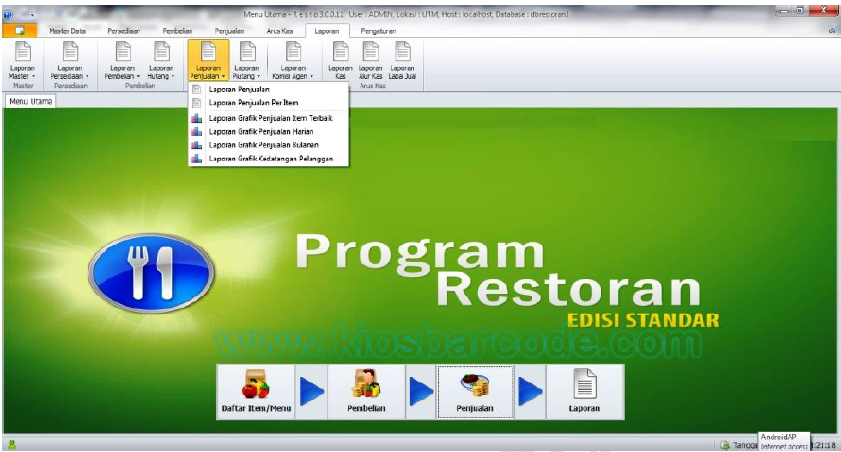
Task: Open the Laporan Laba Jual report
Action: [x=402, y=59]
